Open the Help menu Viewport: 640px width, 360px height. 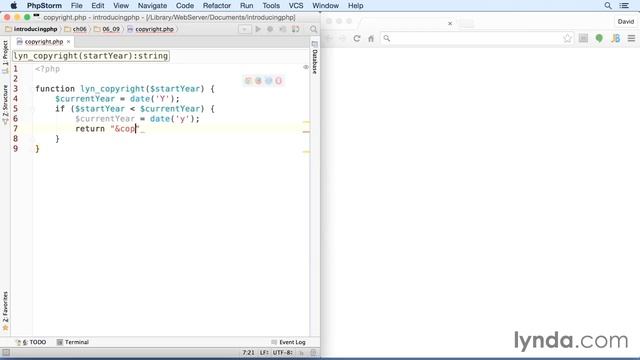tap(356, 6)
